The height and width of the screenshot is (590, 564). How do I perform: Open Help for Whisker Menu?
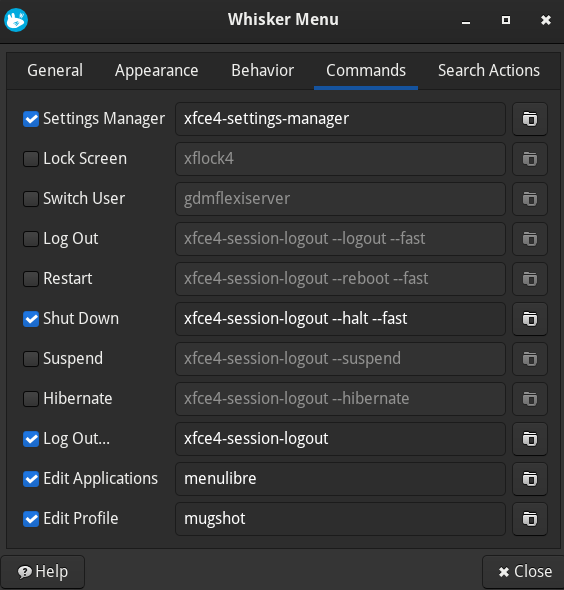tap(43, 572)
